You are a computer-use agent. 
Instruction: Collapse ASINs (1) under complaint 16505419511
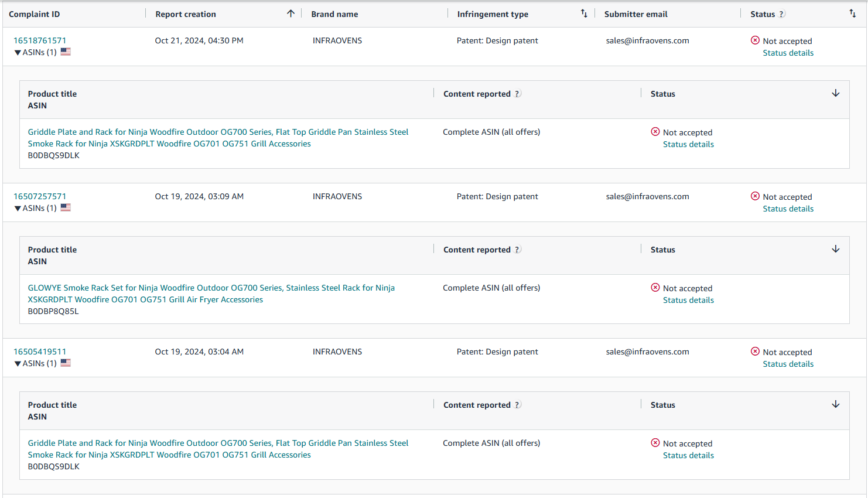coord(35,363)
